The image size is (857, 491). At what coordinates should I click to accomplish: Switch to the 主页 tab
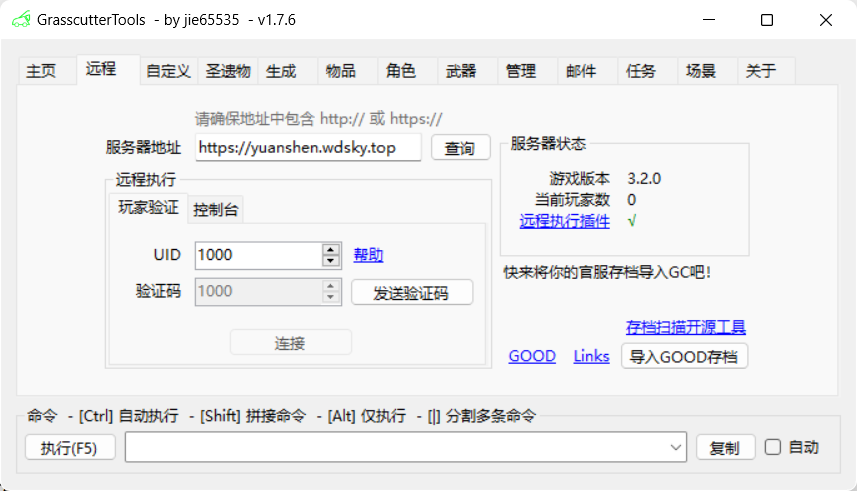(41, 71)
